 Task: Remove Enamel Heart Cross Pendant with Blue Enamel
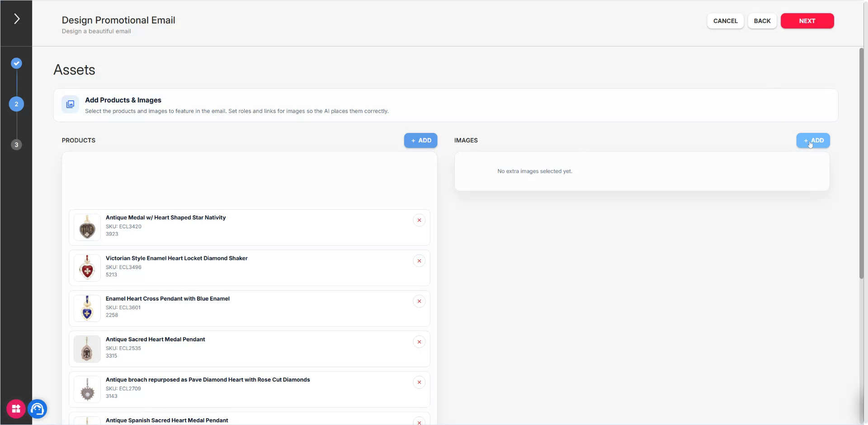pos(419,302)
